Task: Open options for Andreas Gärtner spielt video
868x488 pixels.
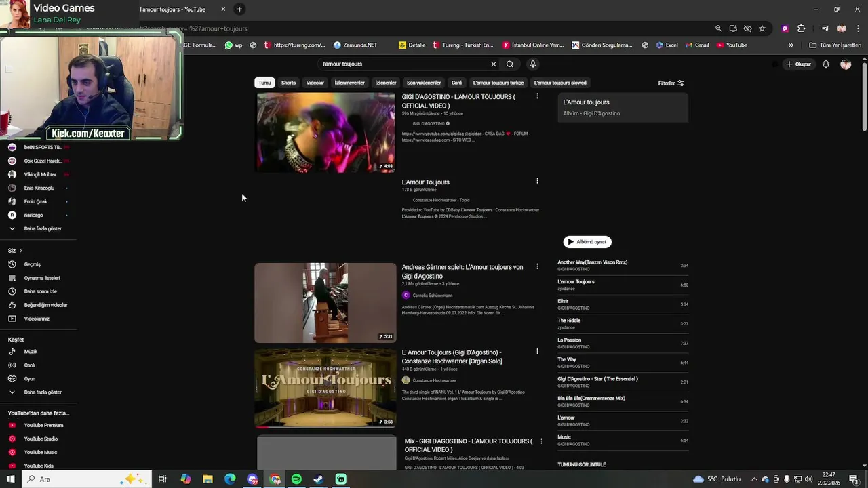Action: click(537, 267)
